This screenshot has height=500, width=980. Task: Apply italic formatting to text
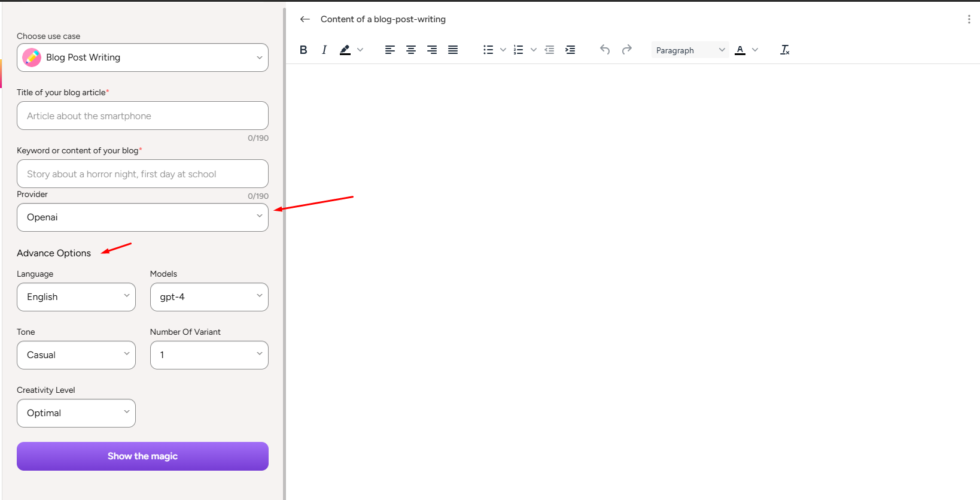pyautogui.click(x=324, y=50)
